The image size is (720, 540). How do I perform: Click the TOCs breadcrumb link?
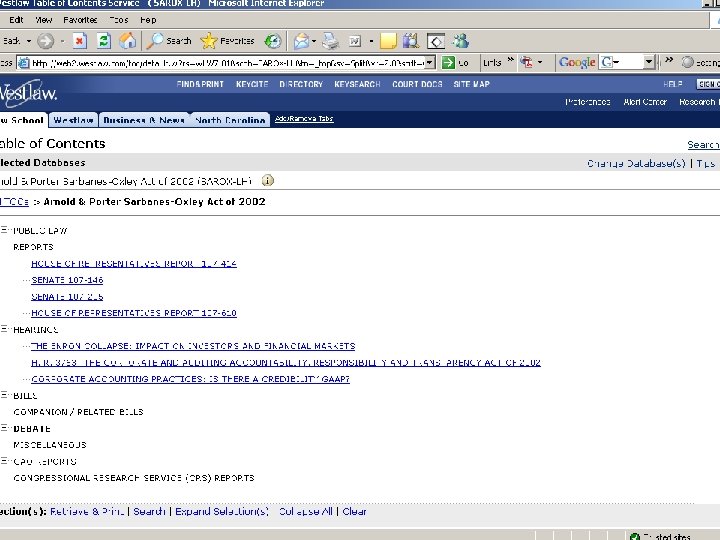[14, 202]
